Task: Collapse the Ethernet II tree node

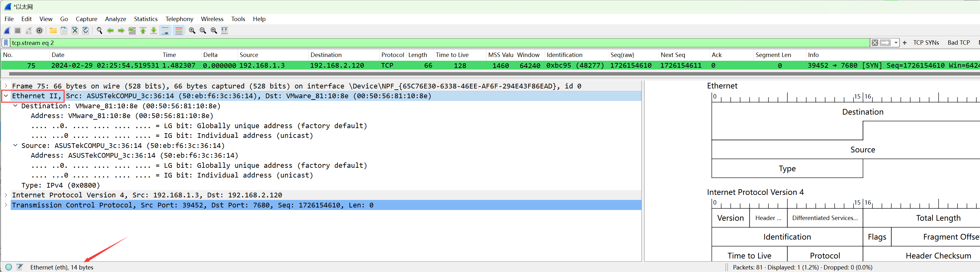Action: click(x=6, y=96)
